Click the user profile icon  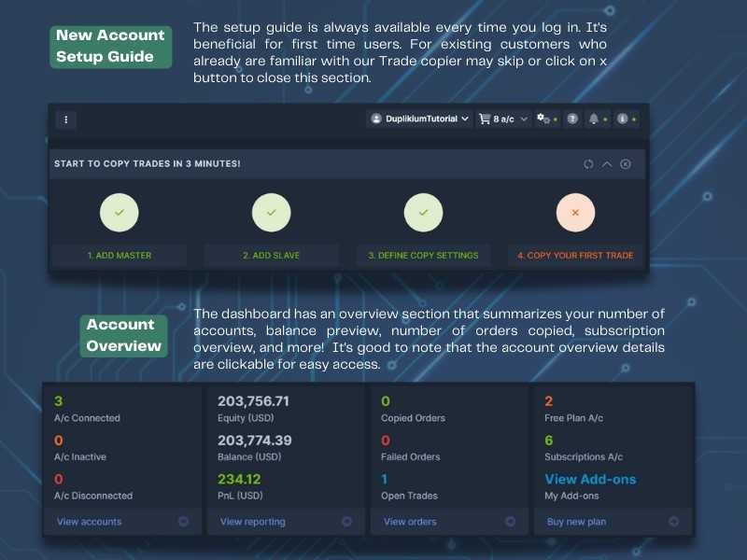click(623, 119)
